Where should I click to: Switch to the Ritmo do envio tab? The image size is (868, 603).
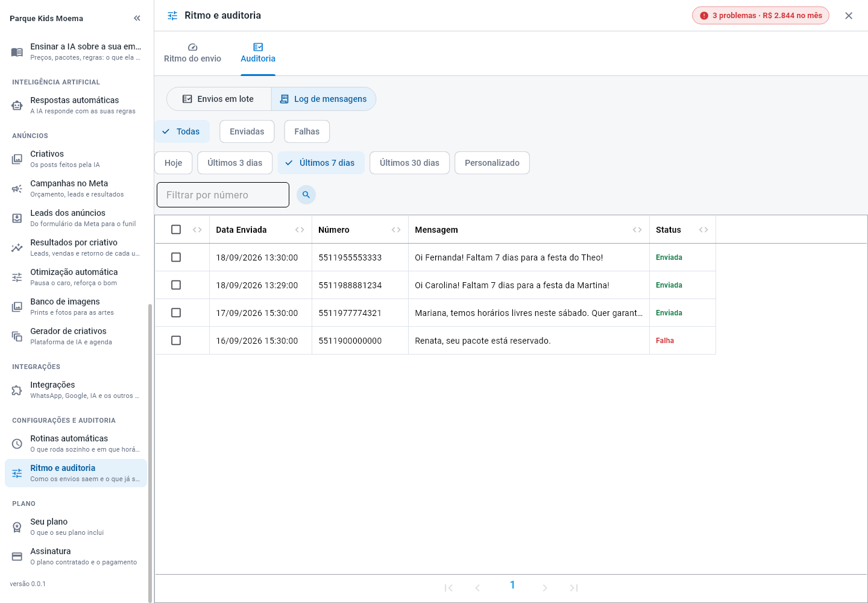192,53
